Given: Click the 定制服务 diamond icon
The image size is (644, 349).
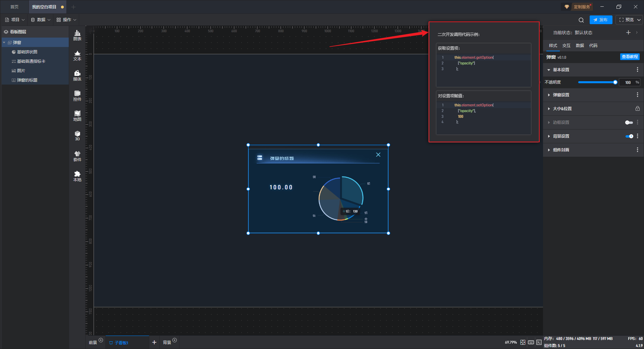Looking at the screenshot, I should coord(567,7).
